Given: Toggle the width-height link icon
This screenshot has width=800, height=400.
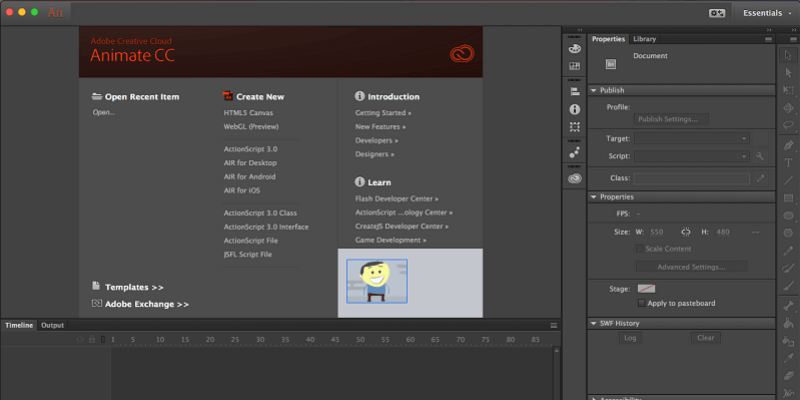Looking at the screenshot, I should (x=686, y=232).
